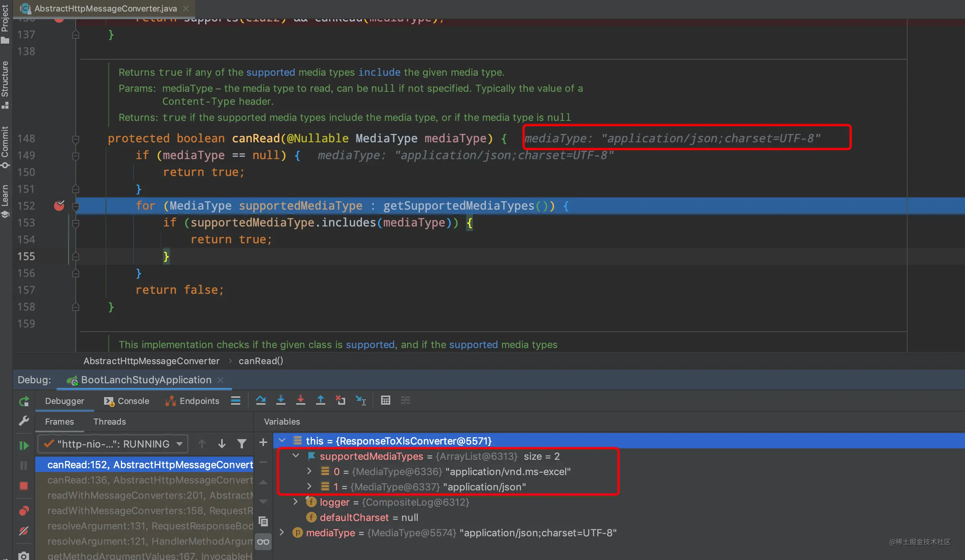Toggle the breakpoint on line 152
This screenshot has width=965, height=560.
click(59, 205)
